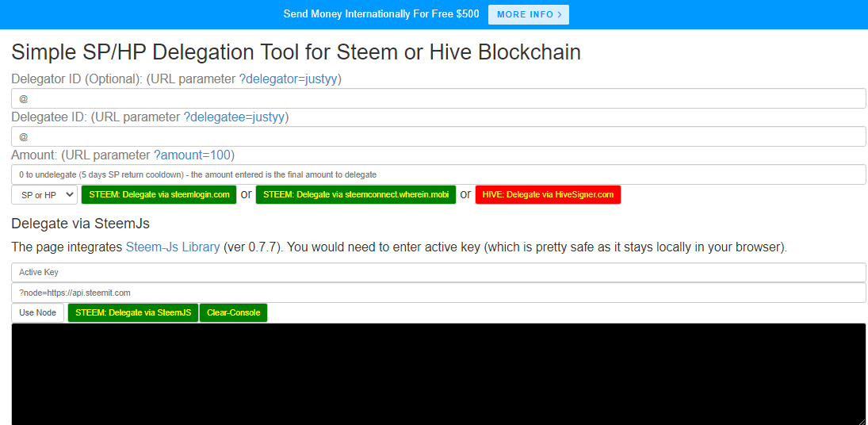Image resolution: width=868 pixels, height=425 pixels.
Task: Click the 'Delegate via SteemJs' heading
Action: [81, 224]
